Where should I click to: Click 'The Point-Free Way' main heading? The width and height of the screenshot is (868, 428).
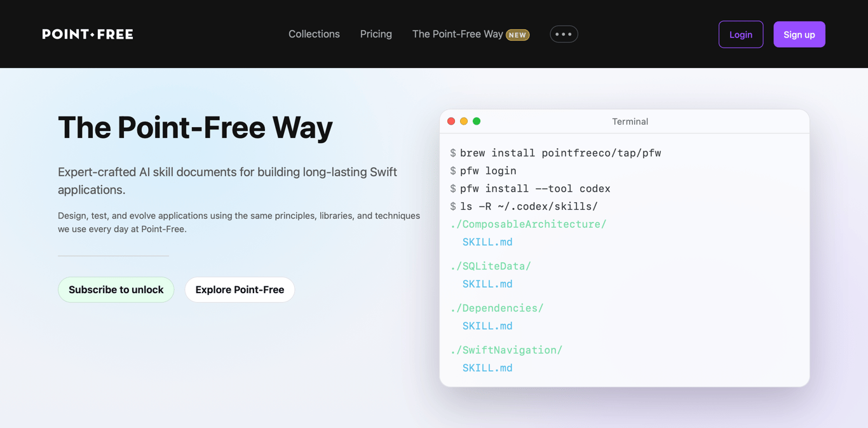(195, 127)
